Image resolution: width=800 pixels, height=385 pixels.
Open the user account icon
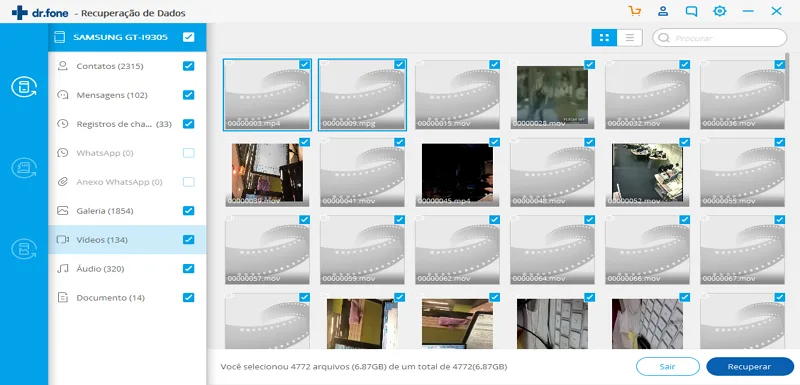[x=663, y=11]
